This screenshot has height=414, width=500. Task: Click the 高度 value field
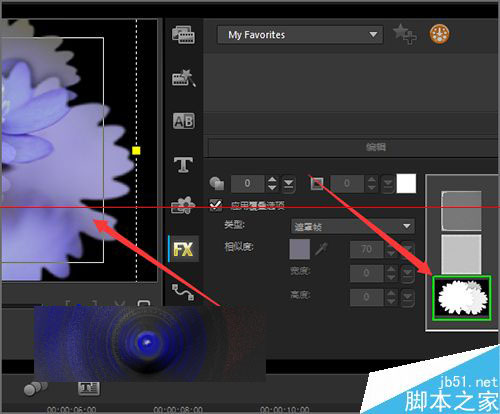tap(367, 297)
